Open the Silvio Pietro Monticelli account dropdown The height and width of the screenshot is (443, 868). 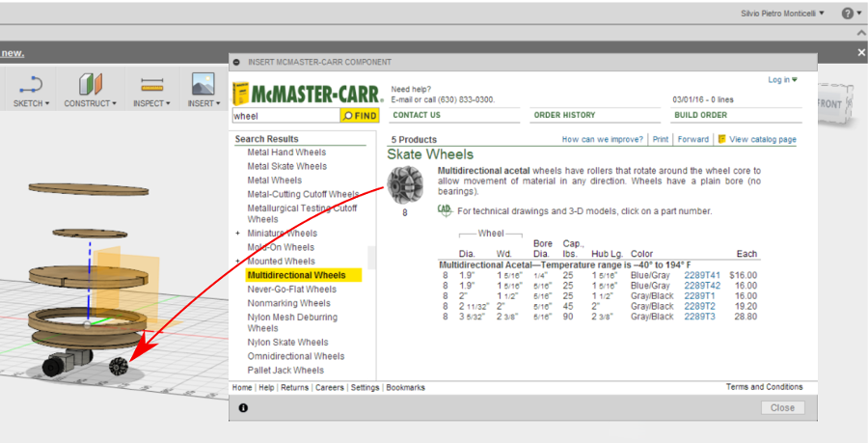pyautogui.click(x=782, y=14)
